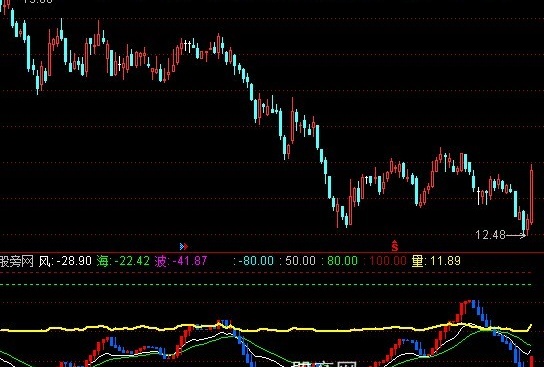Click the red S sell marker

[x=394, y=246]
